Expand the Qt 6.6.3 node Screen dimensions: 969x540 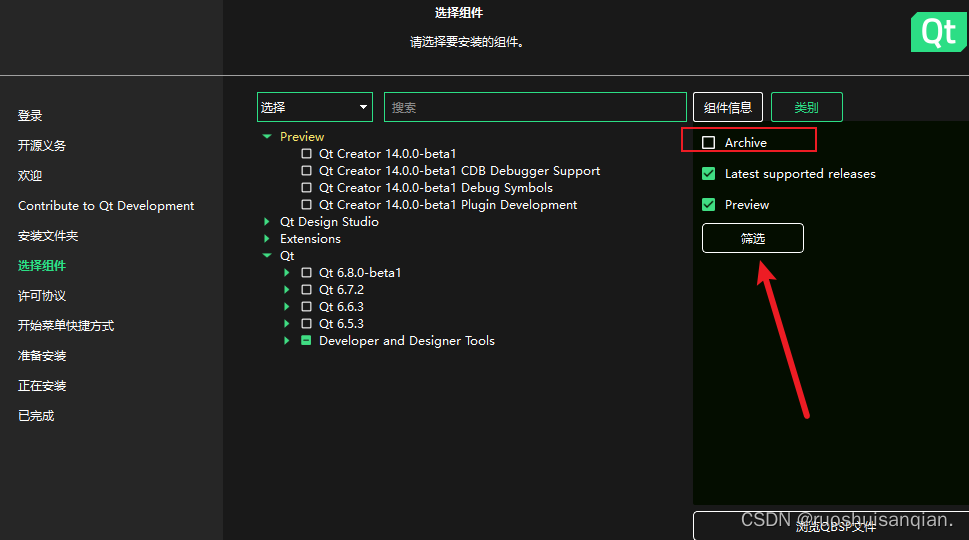tap(287, 306)
